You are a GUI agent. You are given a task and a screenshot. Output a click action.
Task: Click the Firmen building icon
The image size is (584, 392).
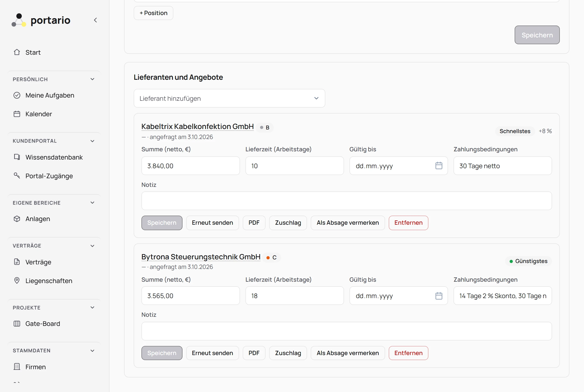point(17,367)
